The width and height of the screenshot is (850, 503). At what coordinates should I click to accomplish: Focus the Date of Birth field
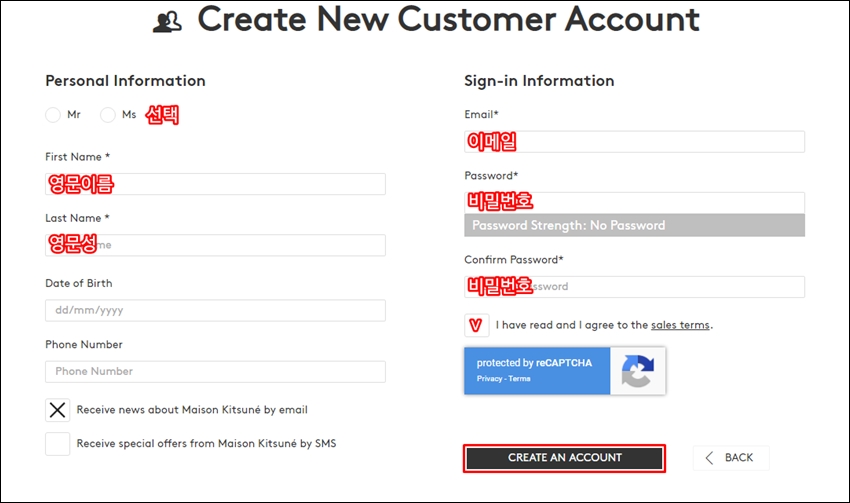coord(215,311)
